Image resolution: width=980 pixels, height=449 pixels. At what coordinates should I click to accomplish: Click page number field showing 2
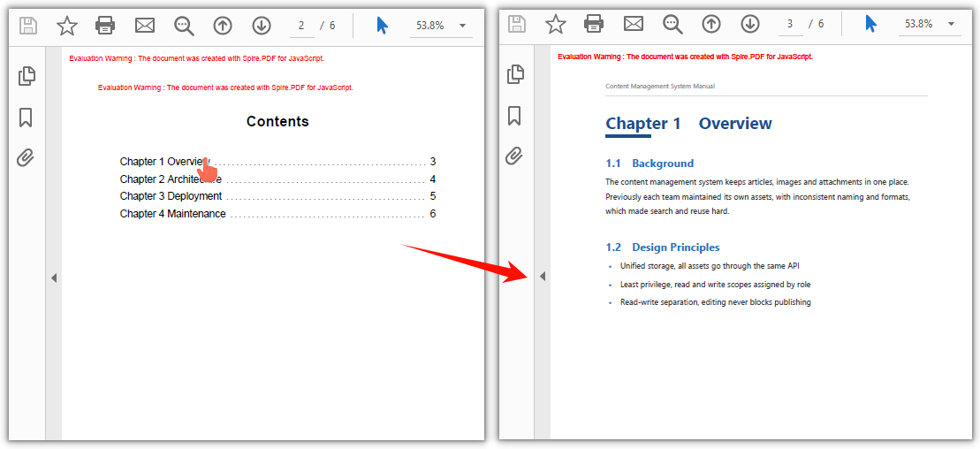point(302,26)
